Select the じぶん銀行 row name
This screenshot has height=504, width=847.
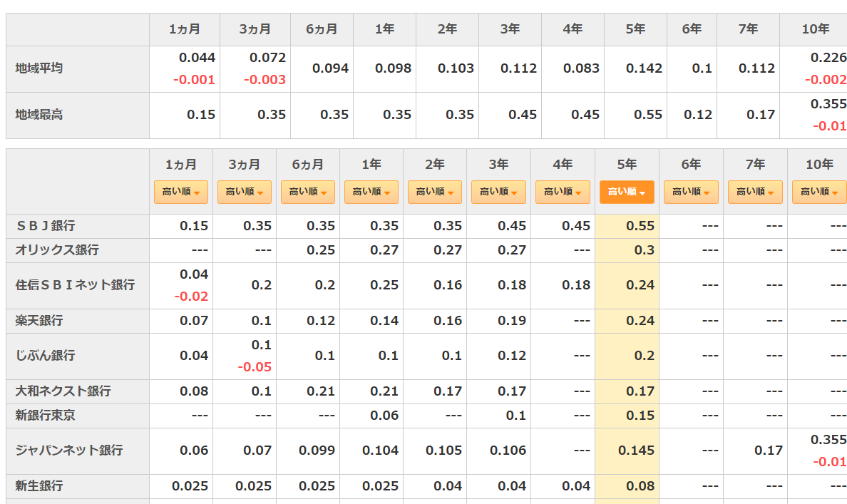coord(46,356)
